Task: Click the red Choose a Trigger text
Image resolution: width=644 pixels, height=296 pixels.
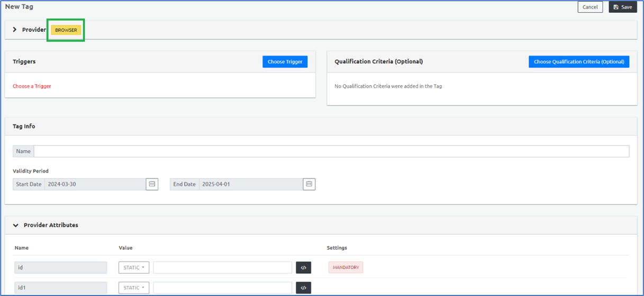Action: click(x=32, y=86)
